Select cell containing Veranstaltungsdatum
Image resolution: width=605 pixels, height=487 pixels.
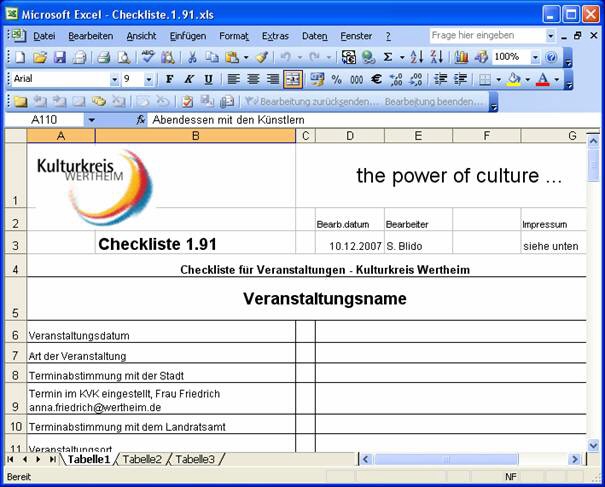[160, 335]
